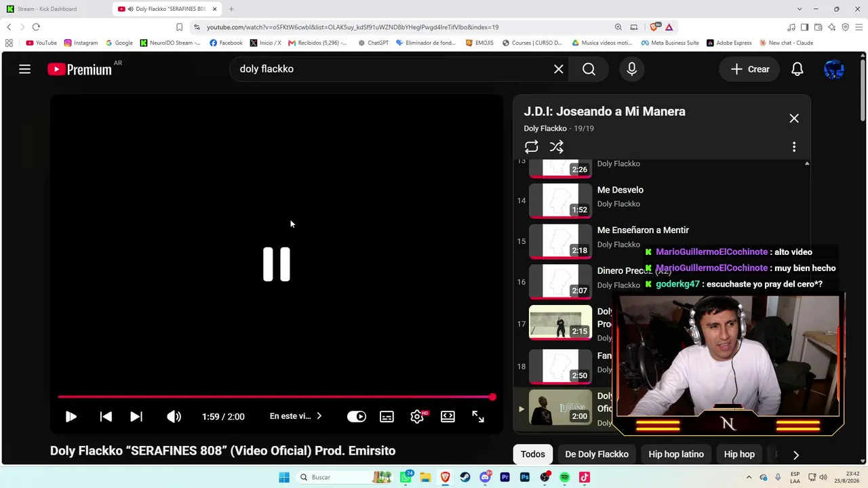
Task: Open a new browser tab
Action: click(x=231, y=9)
